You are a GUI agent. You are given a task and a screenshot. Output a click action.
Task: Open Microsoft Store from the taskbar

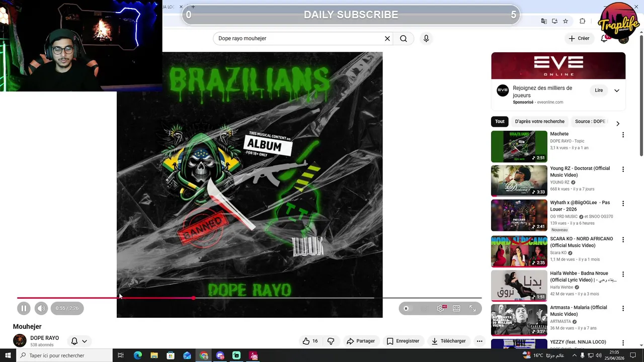(171, 355)
